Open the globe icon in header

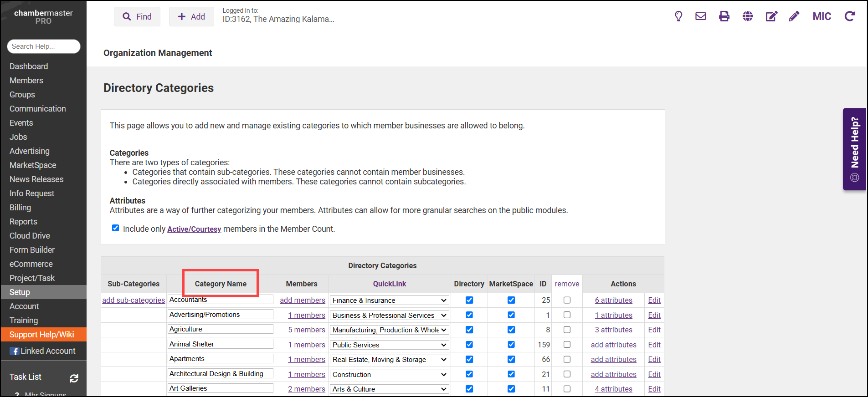(748, 16)
